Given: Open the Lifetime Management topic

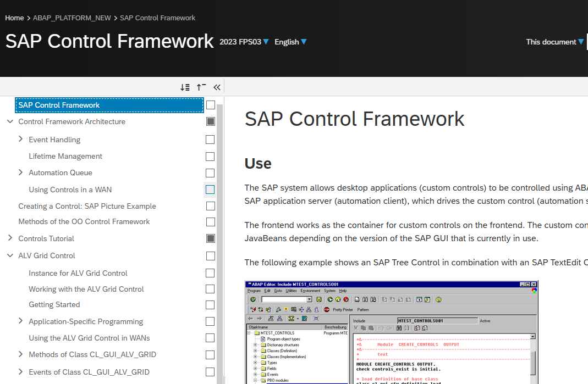Looking at the screenshot, I should tap(65, 156).
